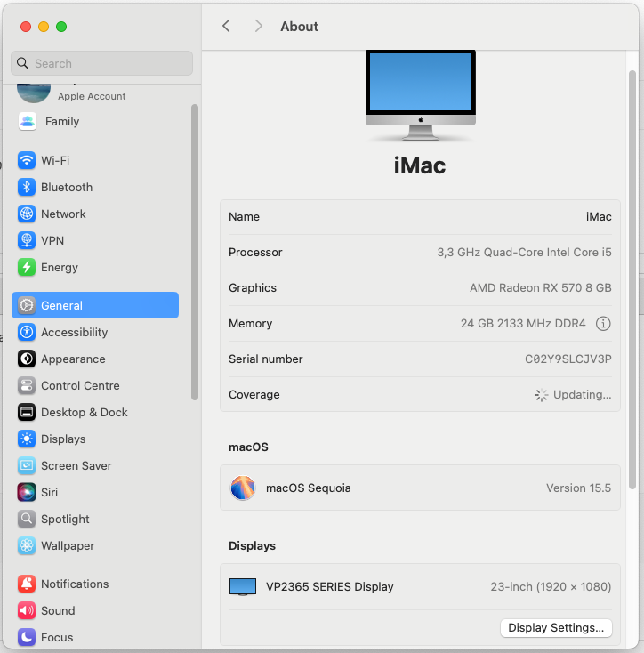Select the Appearance icon

[27, 359]
